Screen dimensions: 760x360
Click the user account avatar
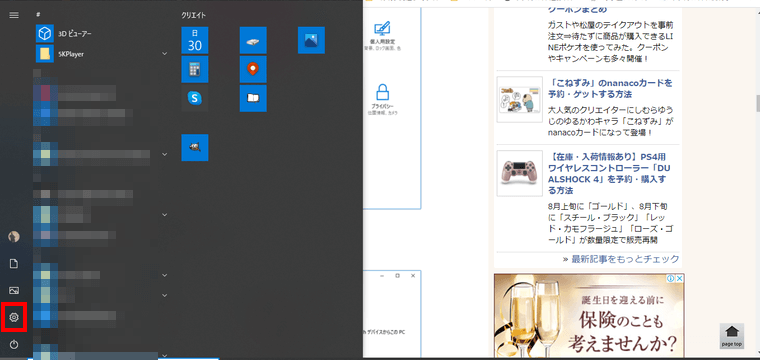14,236
